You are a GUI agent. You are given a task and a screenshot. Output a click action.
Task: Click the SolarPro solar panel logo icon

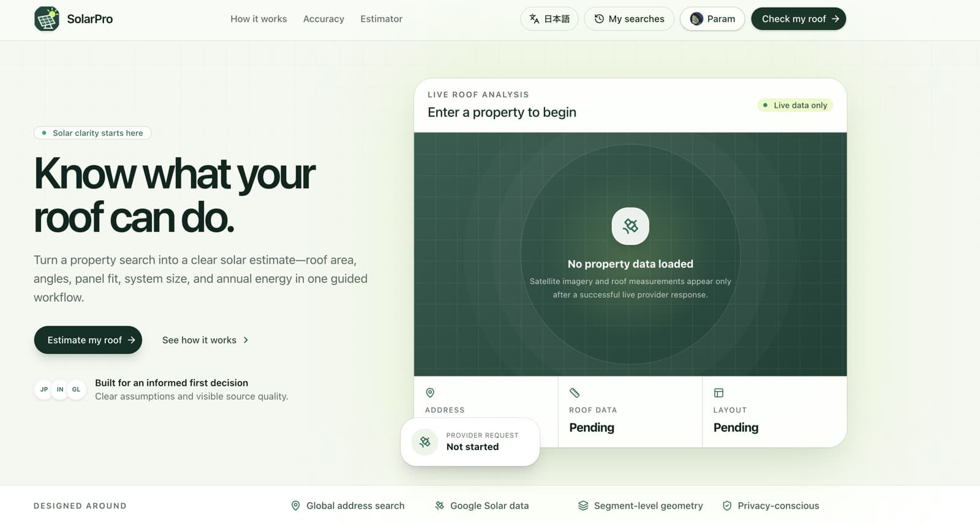coord(47,19)
